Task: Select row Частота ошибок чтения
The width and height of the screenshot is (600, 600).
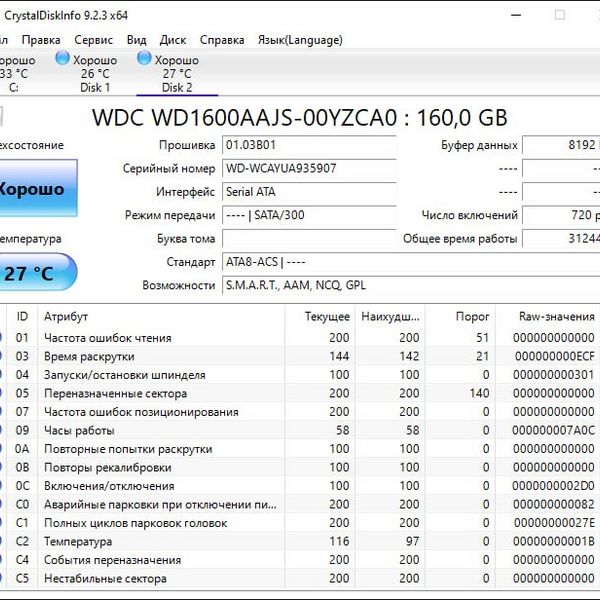Action: (300, 338)
